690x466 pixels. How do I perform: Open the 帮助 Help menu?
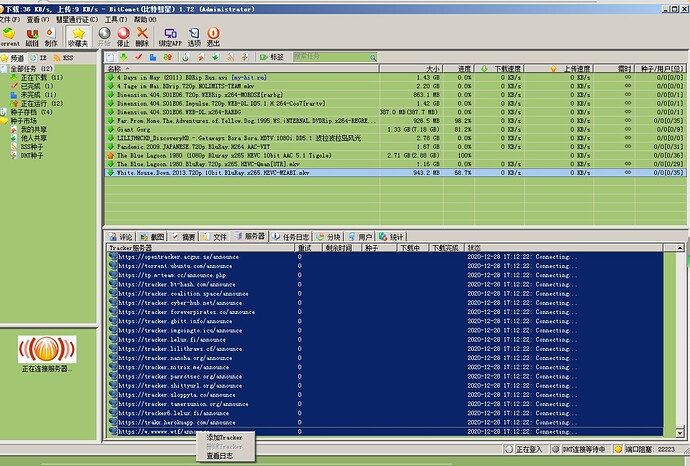coord(145,19)
